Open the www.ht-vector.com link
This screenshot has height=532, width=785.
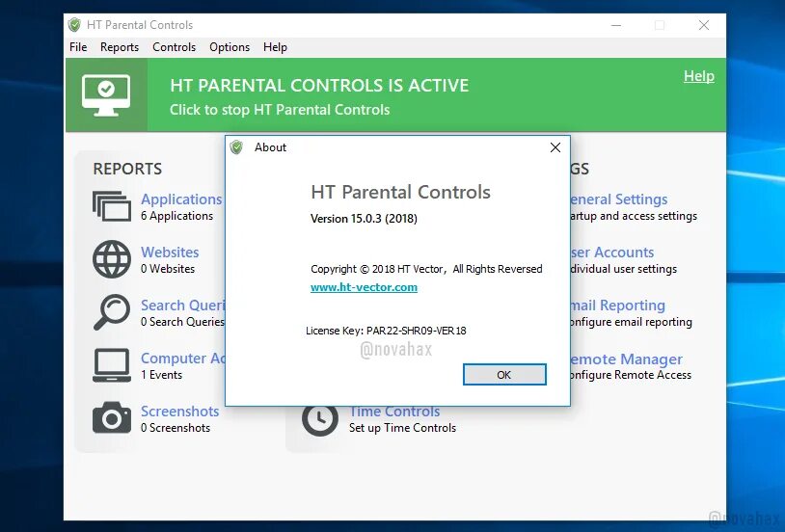pyautogui.click(x=364, y=287)
